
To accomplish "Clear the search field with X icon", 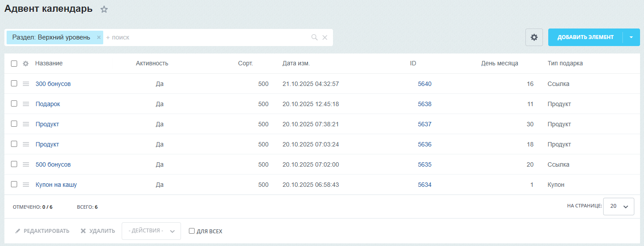I will [x=325, y=38].
